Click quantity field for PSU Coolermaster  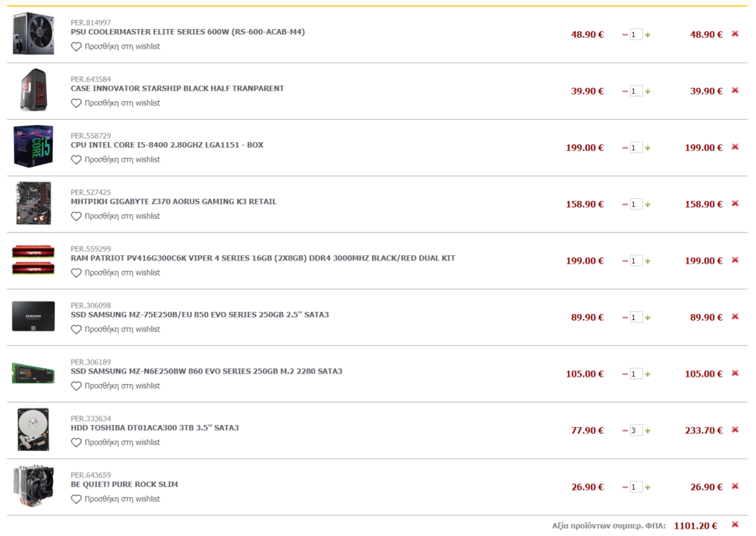636,35
